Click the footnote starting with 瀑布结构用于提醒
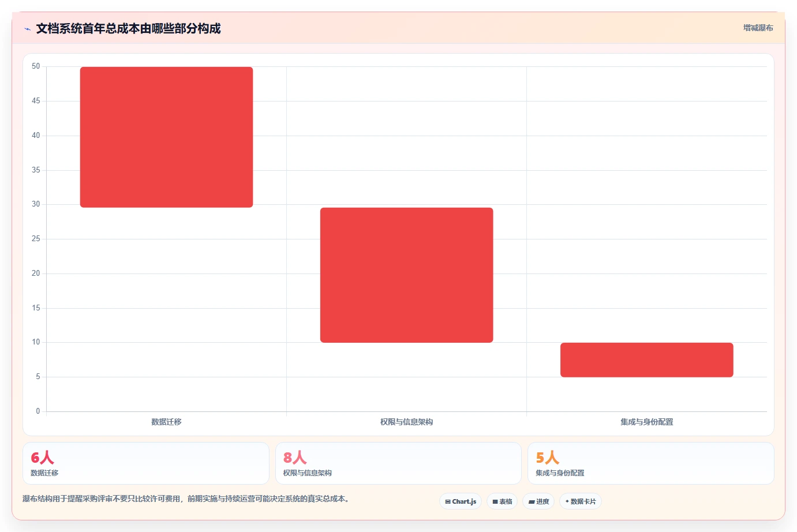Viewport: 797px width, 532px height. click(x=186, y=499)
